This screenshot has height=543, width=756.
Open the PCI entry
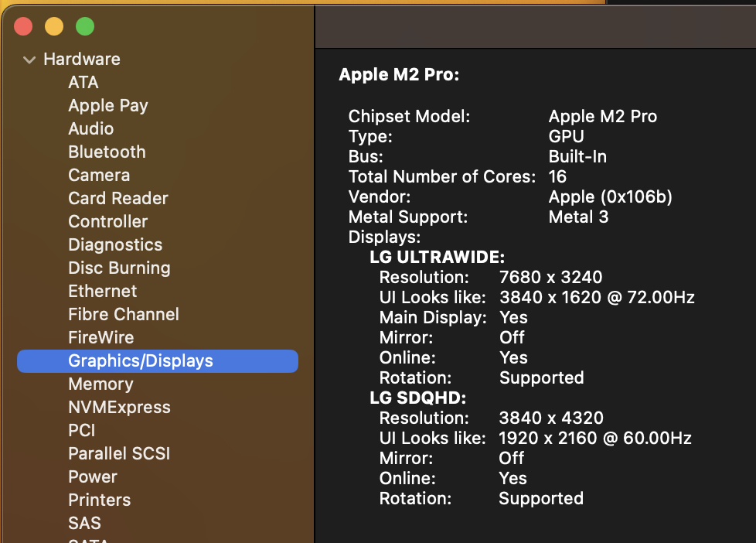coord(82,430)
